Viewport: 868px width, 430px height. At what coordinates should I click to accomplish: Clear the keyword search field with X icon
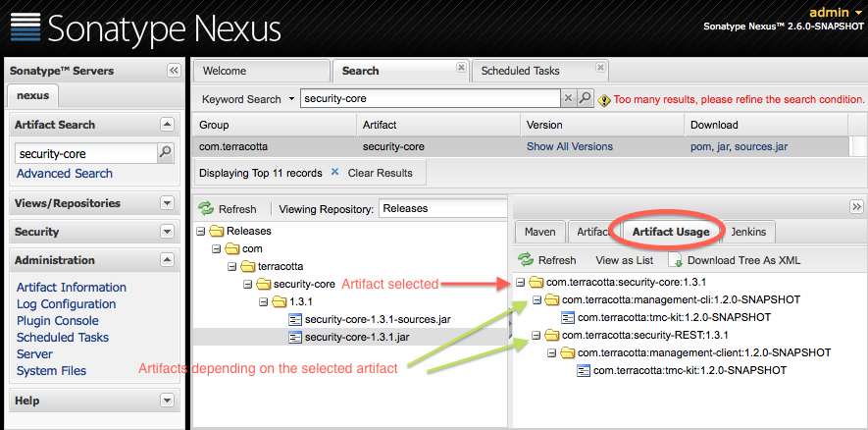click(568, 99)
